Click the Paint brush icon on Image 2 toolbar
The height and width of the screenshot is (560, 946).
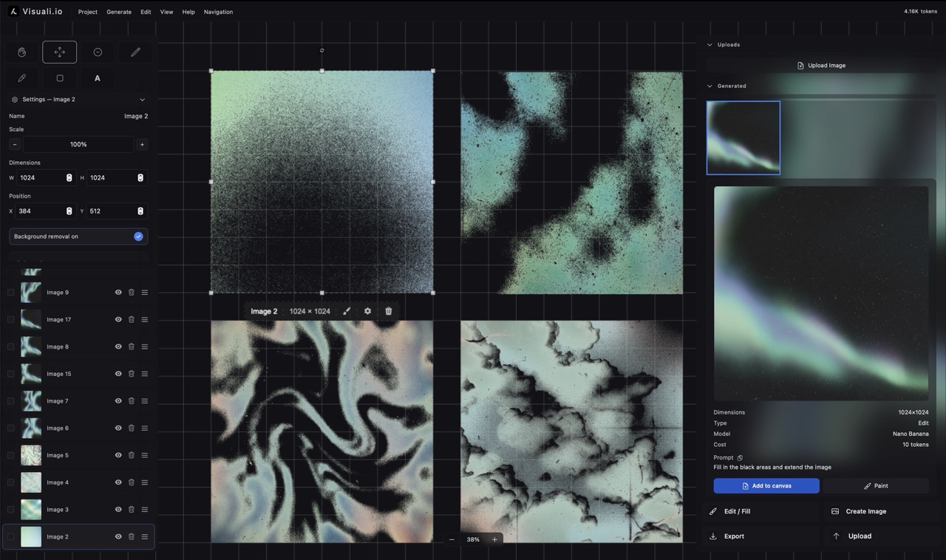347,311
